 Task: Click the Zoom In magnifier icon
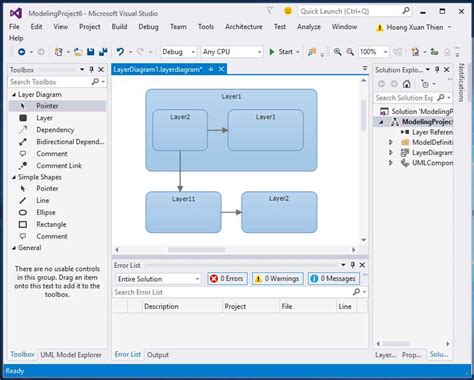click(x=337, y=52)
